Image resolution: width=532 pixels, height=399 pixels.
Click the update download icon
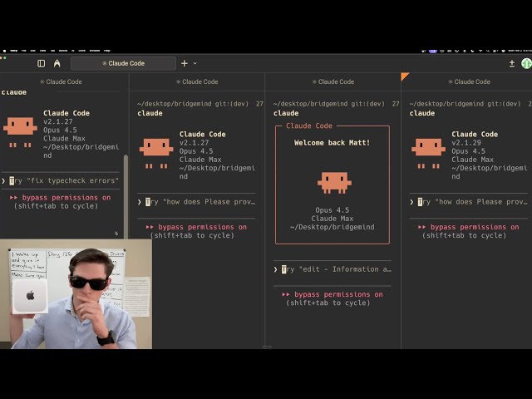(512, 63)
